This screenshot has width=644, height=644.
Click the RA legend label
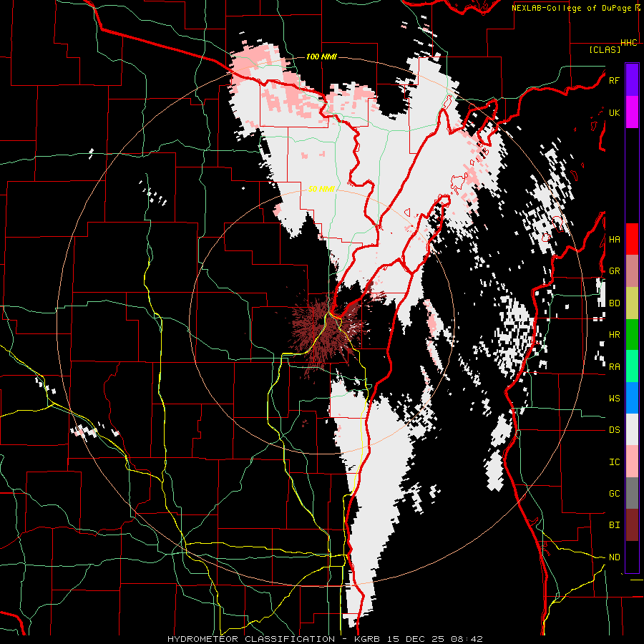pyautogui.click(x=614, y=367)
